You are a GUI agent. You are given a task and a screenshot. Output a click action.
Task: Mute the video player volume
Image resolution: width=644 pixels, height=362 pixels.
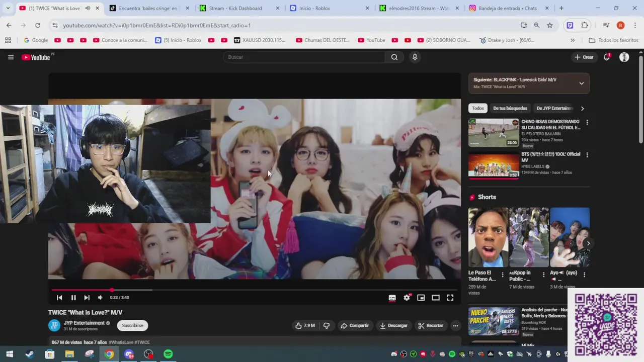tap(100, 298)
